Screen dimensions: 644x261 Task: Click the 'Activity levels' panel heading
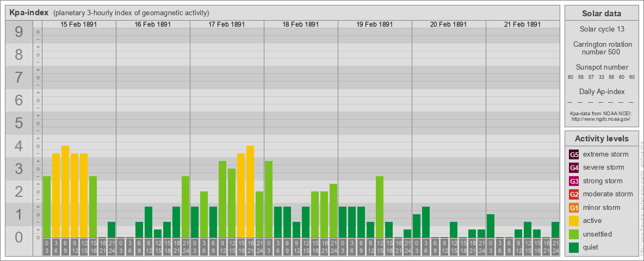click(601, 139)
